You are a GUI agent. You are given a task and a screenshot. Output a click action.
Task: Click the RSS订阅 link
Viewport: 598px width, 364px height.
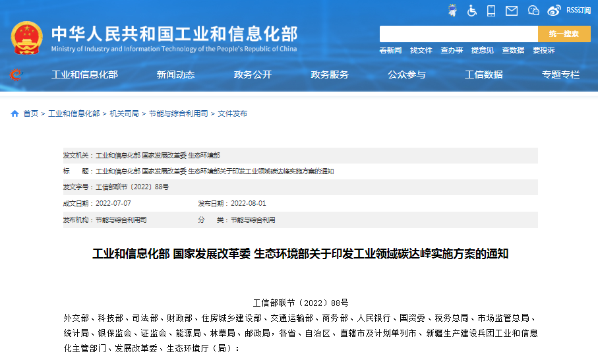pos(578,11)
